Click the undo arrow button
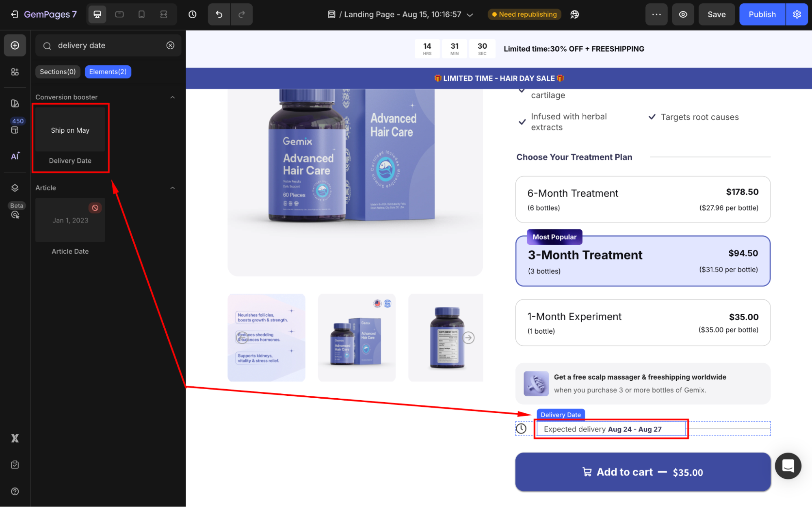The width and height of the screenshot is (812, 507). [219, 15]
